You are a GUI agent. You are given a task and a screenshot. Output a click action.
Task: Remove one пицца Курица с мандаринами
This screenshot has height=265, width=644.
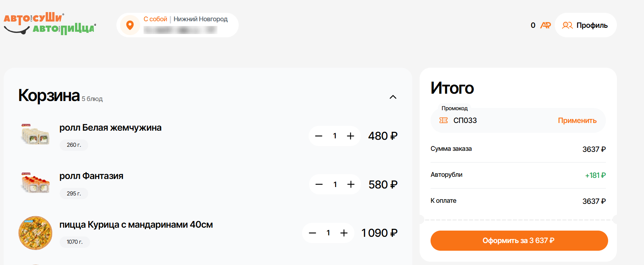point(312,233)
